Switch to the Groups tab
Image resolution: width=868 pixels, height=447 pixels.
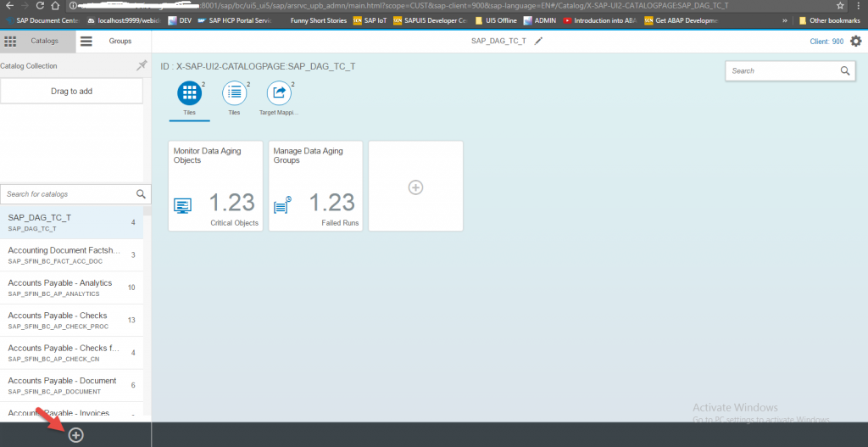[x=114, y=41]
